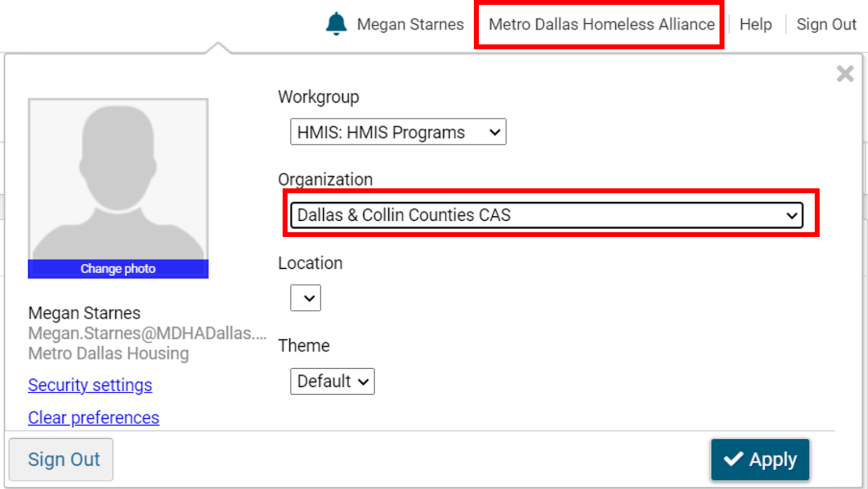Click Megan Starnes in the header

(x=410, y=24)
